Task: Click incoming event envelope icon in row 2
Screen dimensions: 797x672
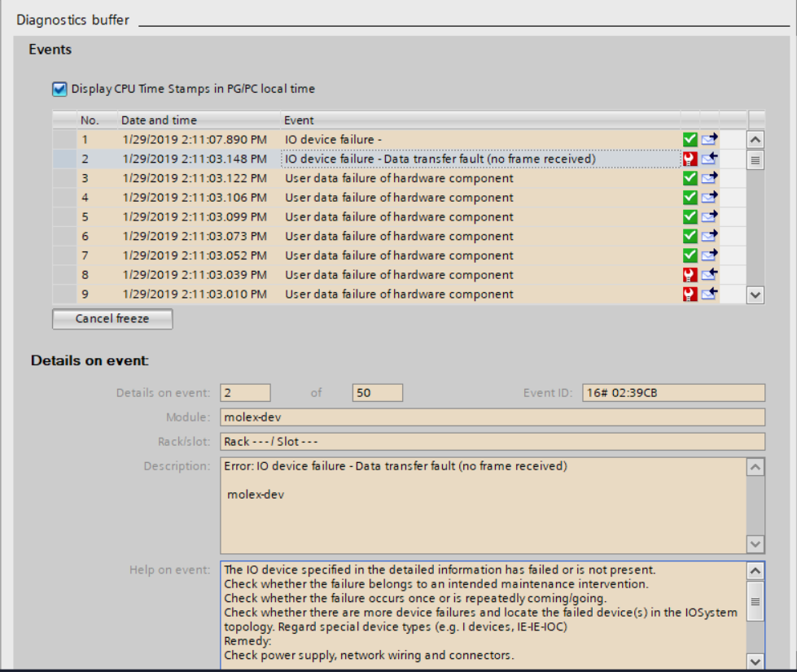Action: click(710, 158)
